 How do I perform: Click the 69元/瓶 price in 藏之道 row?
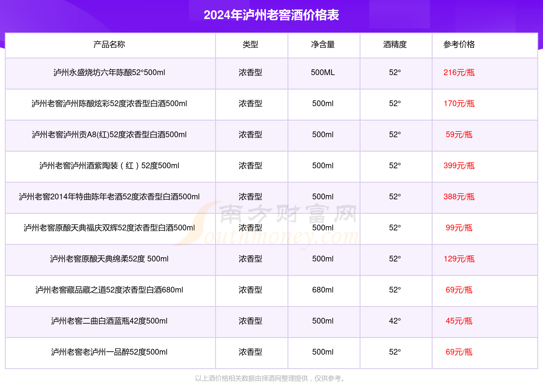[459, 290]
